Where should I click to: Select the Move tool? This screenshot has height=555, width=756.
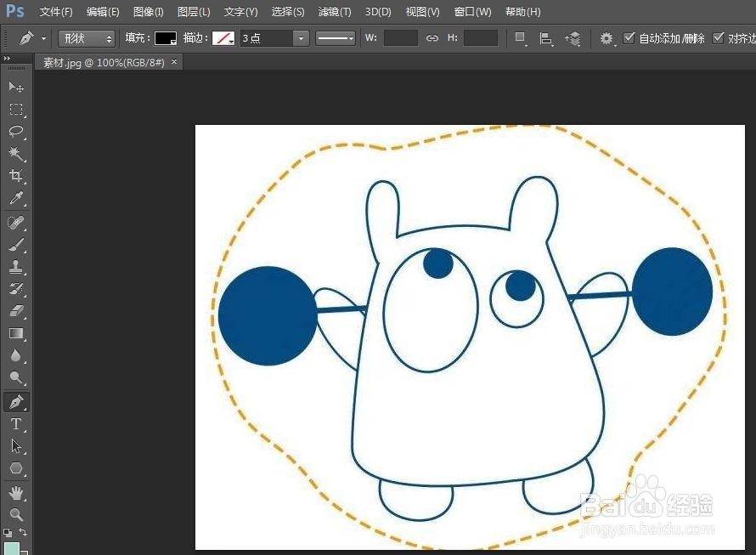[15, 88]
